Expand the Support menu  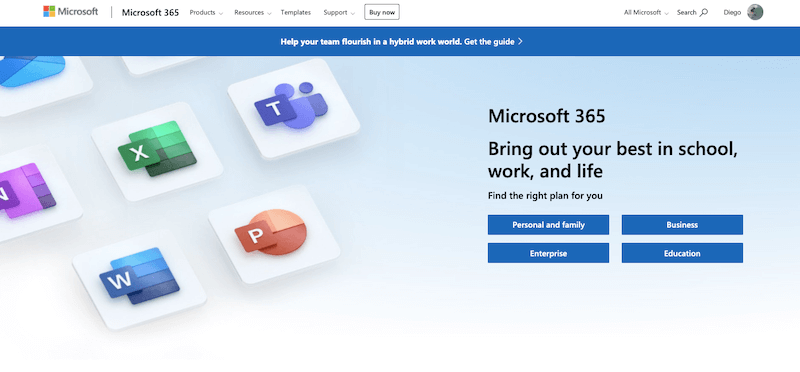(339, 12)
